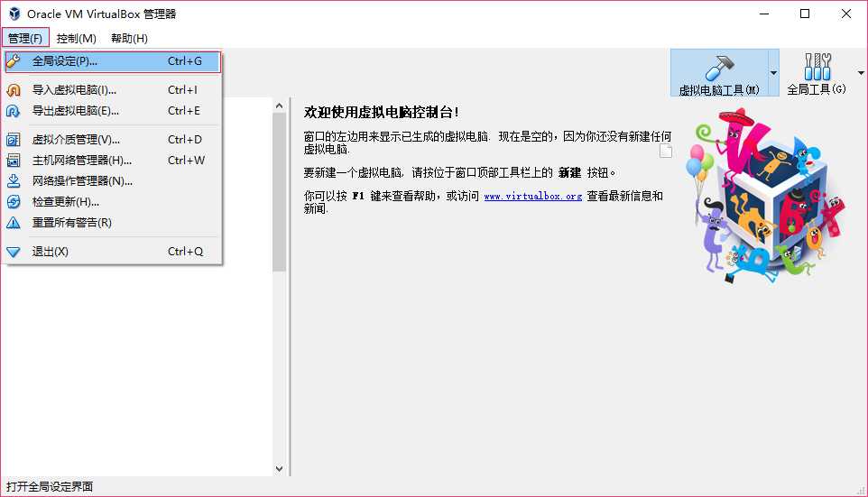Image resolution: width=868 pixels, height=497 pixels.
Task: Click the VM list scrollbar down arrow
Action: pyautogui.click(x=279, y=469)
